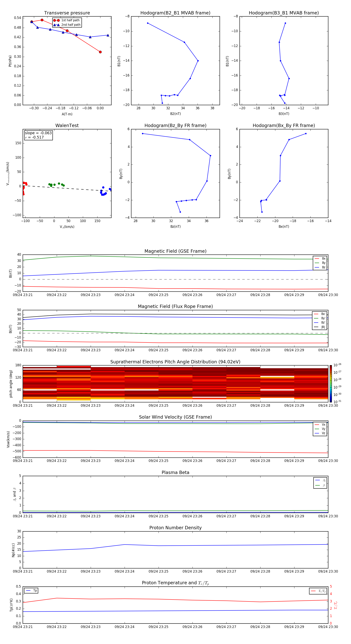Click the 'Np(#/cc)' axis label
This screenshot has height=644, width=351.
point(13,550)
